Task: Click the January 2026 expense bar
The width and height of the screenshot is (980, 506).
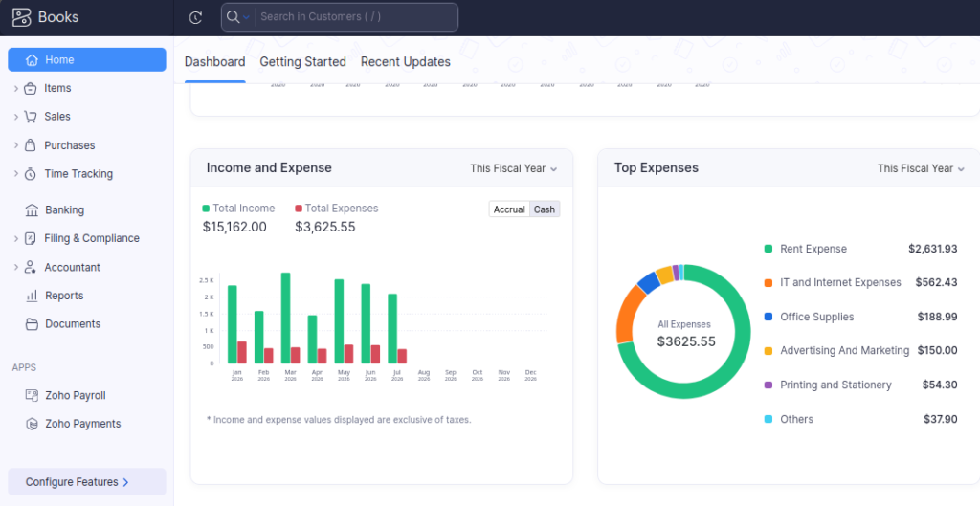Action: [242, 352]
